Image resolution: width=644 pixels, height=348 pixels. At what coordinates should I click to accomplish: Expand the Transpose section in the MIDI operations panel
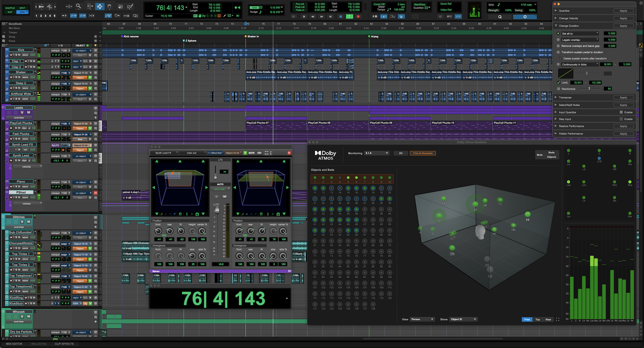point(556,97)
